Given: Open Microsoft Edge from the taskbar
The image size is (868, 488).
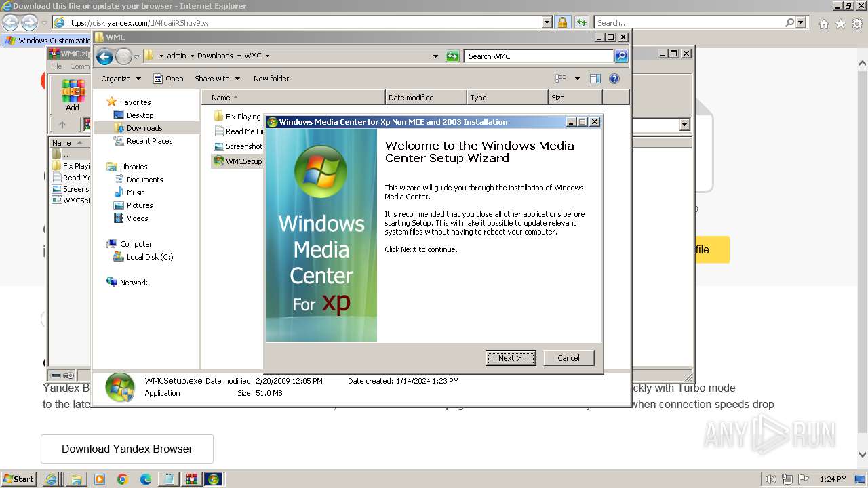Looking at the screenshot, I should pyautogui.click(x=146, y=479).
